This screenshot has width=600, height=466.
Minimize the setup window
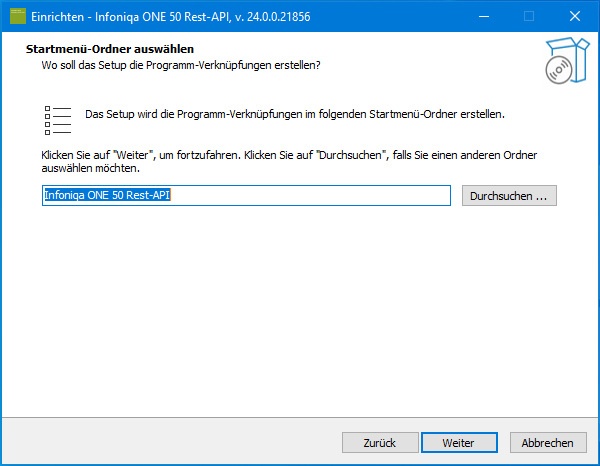point(484,16)
